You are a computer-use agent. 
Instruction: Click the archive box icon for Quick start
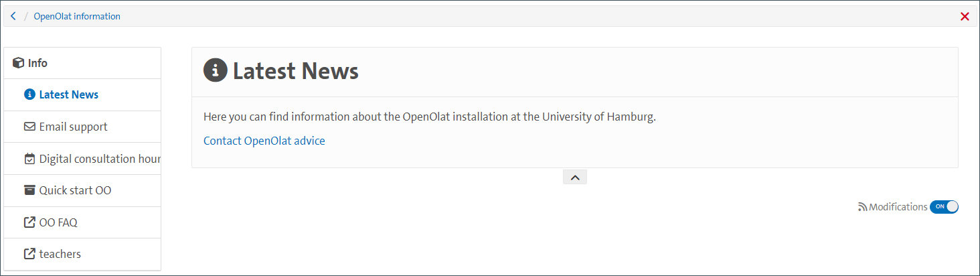[29, 190]
